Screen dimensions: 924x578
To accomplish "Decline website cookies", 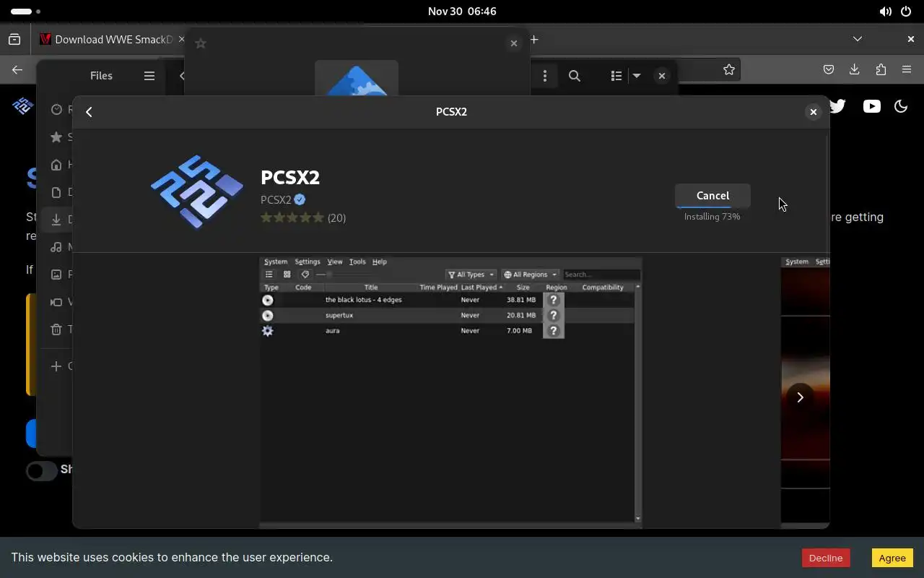I will [826, 558].
